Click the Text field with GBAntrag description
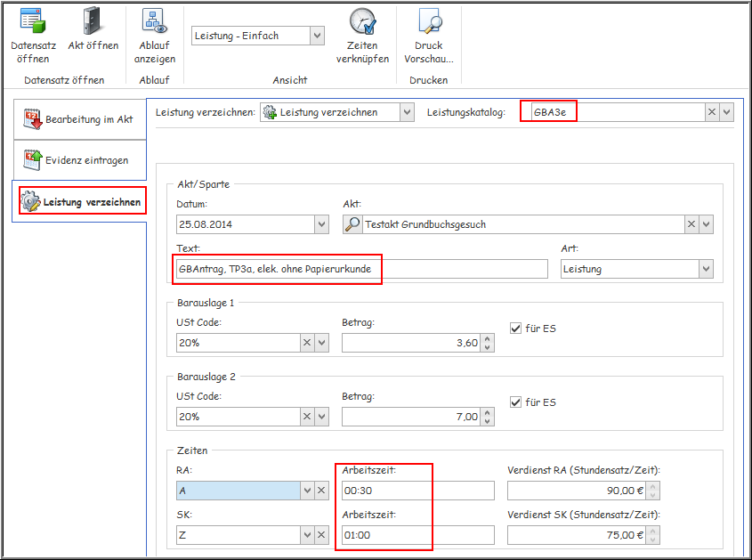Viewport: 752px width, 560px height. [x=362, y=269]
